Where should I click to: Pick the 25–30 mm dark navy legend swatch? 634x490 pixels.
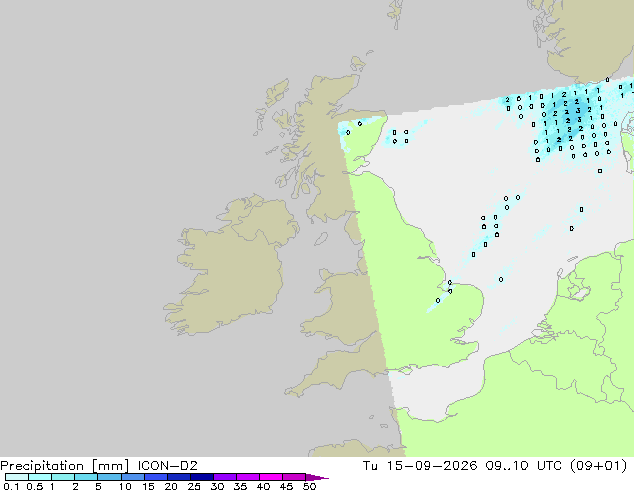pos(202,477)
